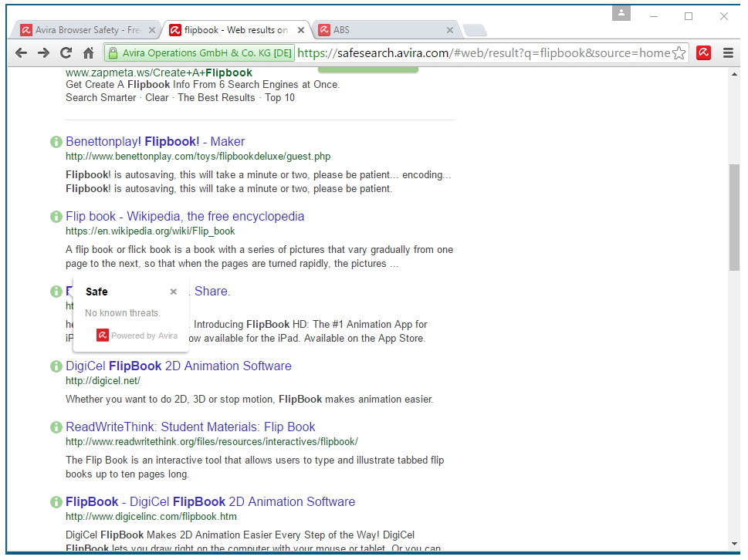Click the partially hidden Share. result title

212,292
